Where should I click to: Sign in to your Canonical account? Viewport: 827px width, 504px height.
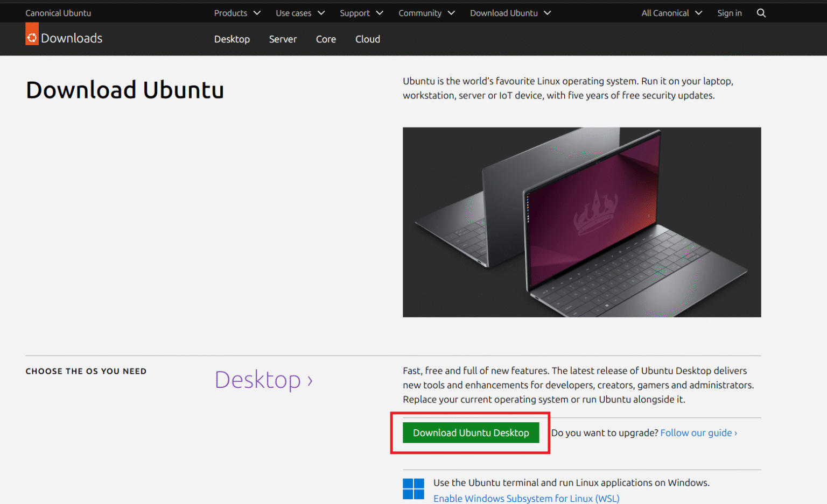730,12
